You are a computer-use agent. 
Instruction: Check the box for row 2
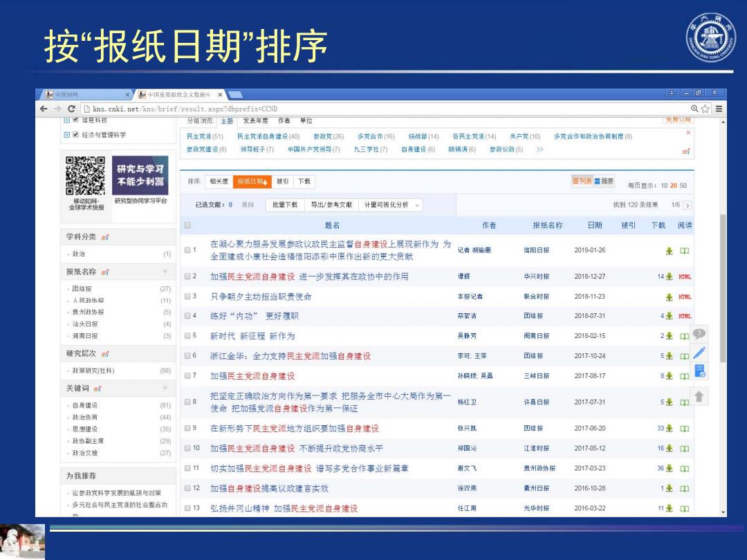(187, 276)
